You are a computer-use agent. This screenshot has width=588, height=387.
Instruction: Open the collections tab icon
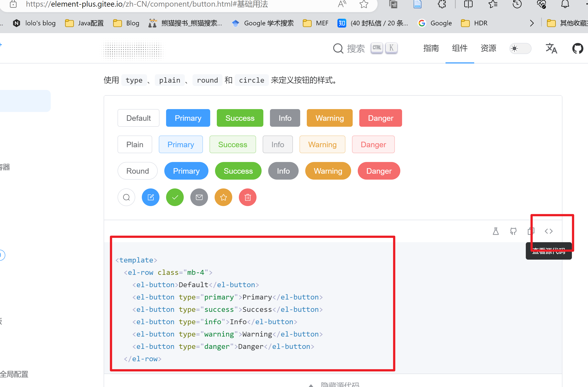click(393, 4)
